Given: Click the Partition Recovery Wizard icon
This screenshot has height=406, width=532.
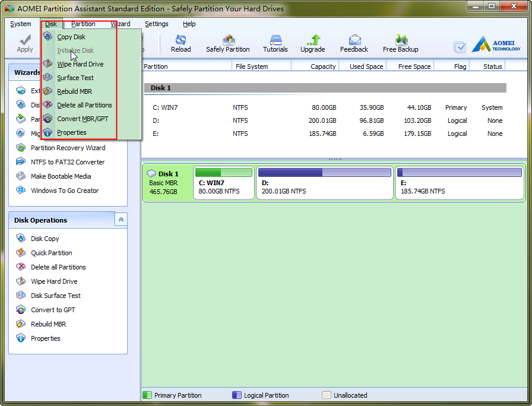Looking at the screenshot, I should (x=21, y=148).
